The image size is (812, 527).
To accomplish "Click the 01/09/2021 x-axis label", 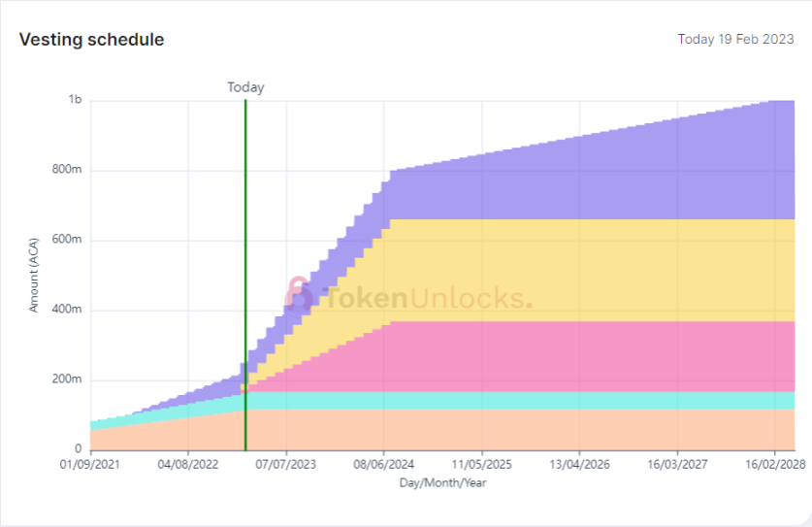I will tap(90, 465).
